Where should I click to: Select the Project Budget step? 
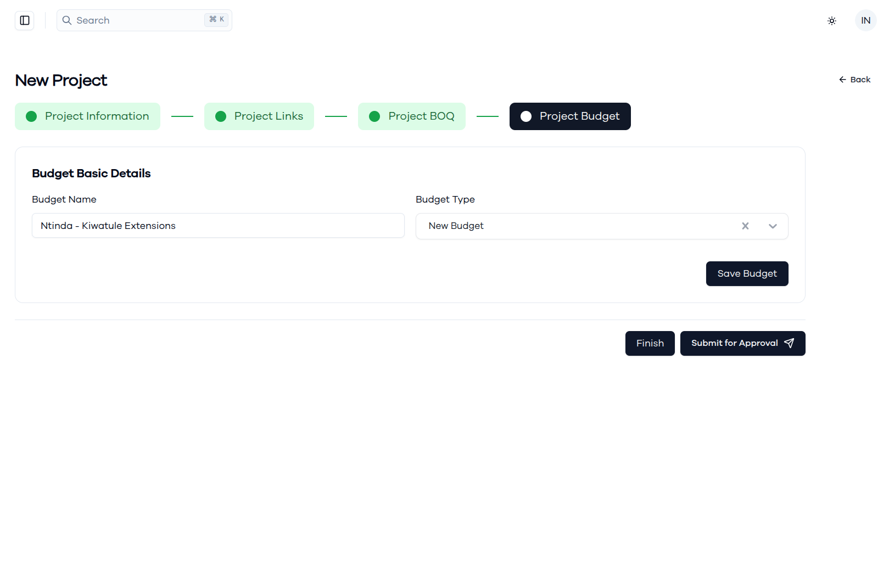click(x=570, y=116)
